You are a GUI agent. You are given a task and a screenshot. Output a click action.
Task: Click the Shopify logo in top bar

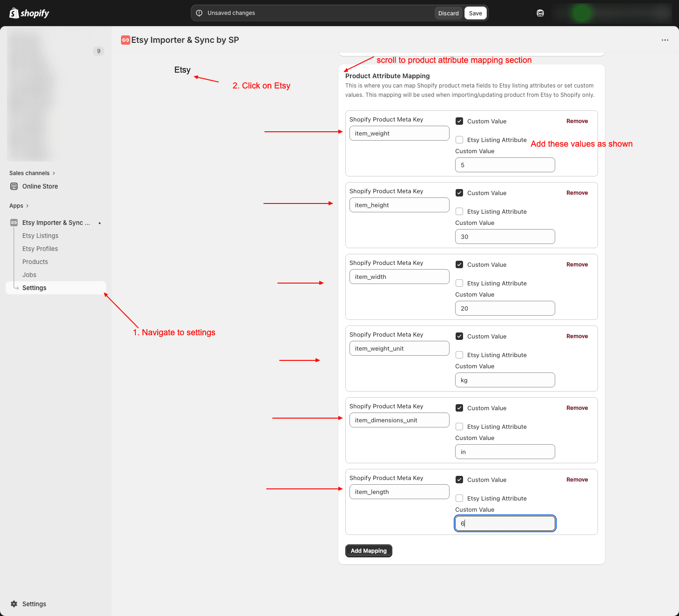click(29, 13)
